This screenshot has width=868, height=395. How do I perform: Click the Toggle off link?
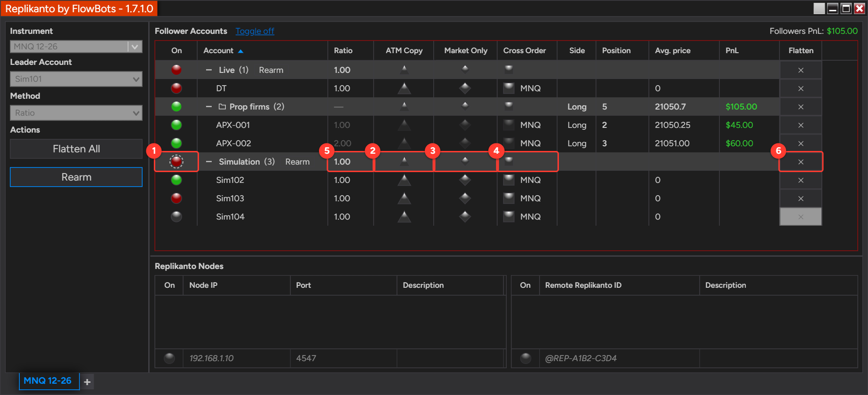pos(255,31)
